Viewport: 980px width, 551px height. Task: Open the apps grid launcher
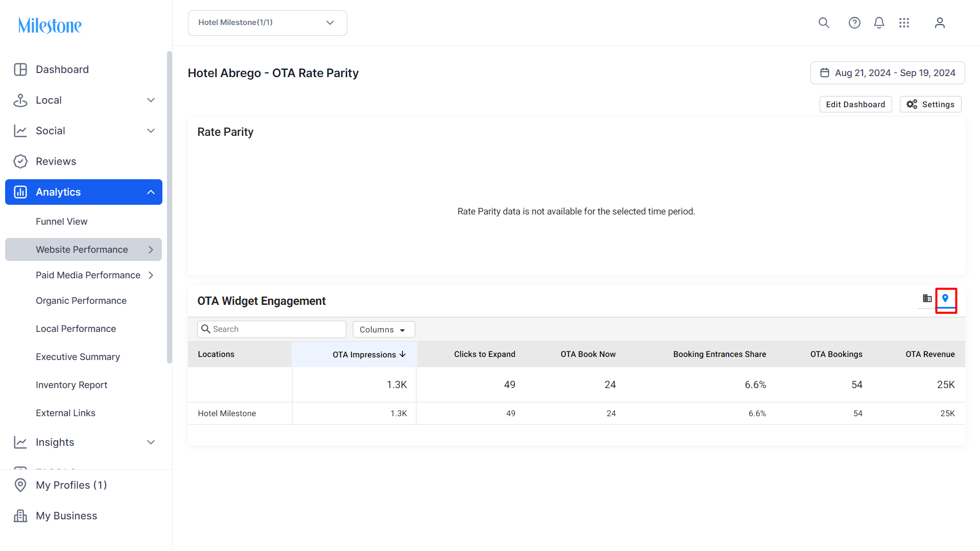click(904, 23)
